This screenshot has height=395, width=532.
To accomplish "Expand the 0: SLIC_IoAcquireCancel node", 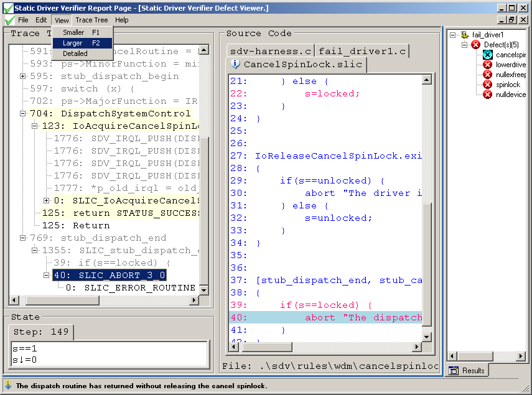I will (46, 201).
